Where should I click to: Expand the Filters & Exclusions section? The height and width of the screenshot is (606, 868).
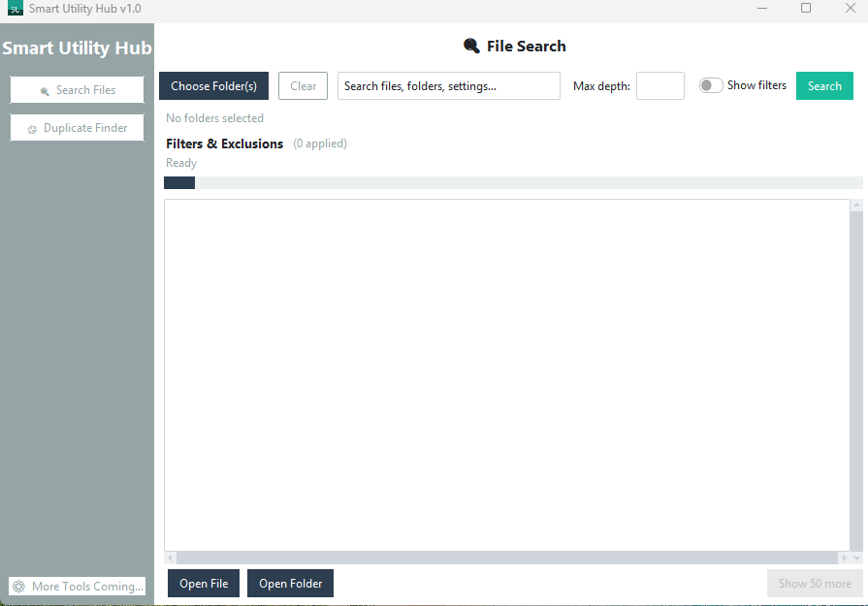click(x=224, y=143)
